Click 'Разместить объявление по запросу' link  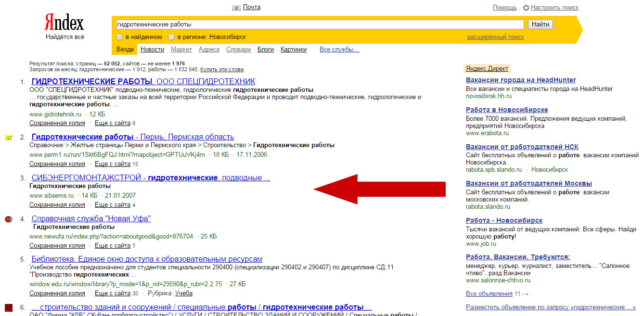[551, 307]
